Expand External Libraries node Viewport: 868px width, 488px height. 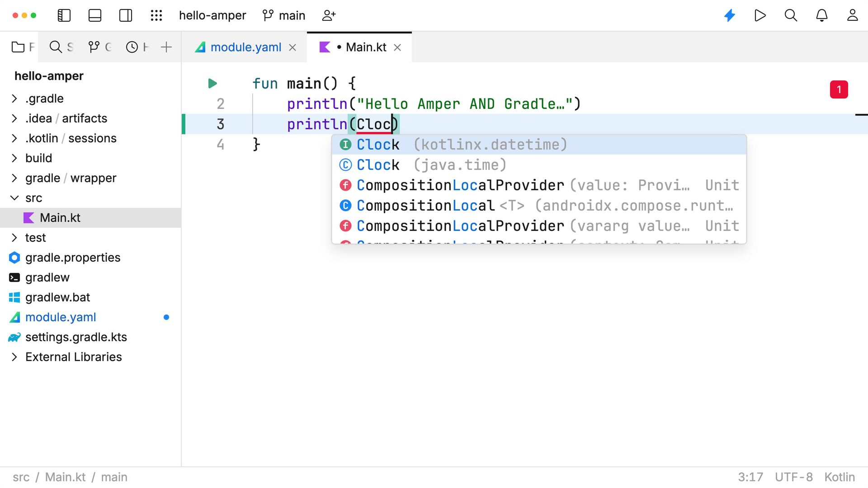click(14, 357)
